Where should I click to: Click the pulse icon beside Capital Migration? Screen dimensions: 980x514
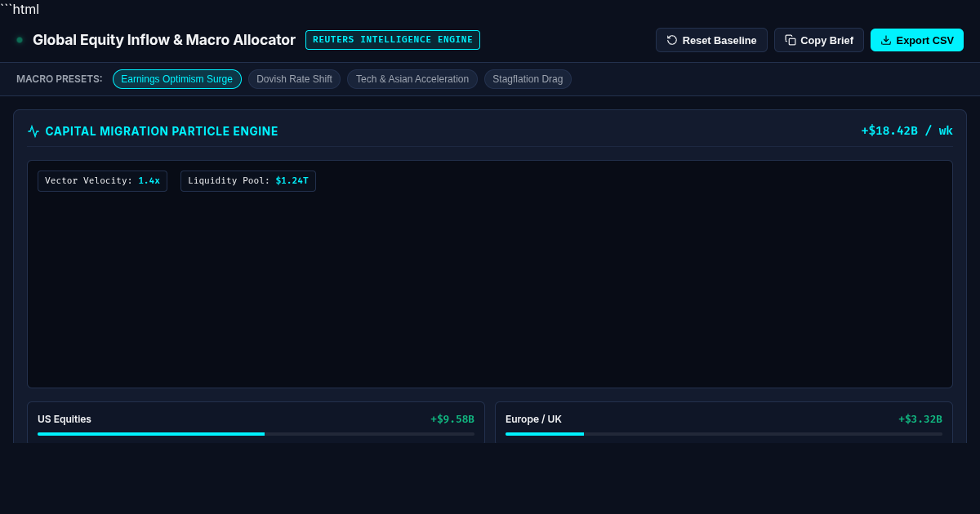tap(33, 131)
